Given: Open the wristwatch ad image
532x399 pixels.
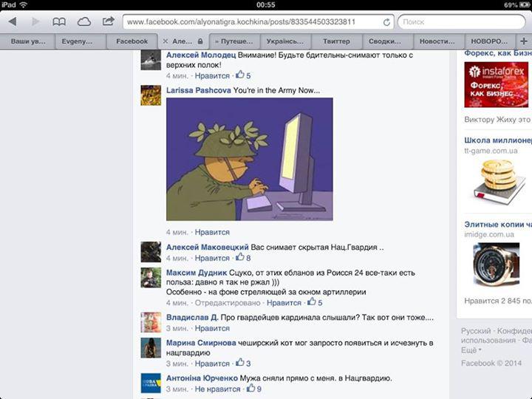Looking at the screenshot, I should point(496,265).
